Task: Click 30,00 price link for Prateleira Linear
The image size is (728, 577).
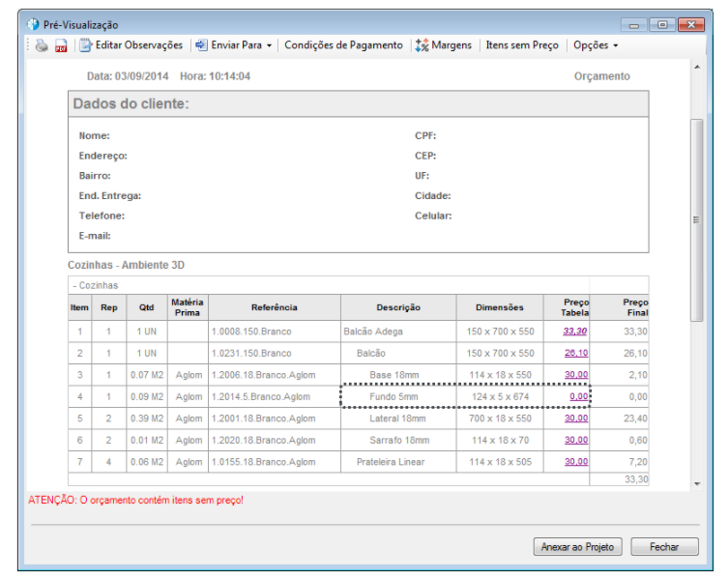Action: 576,462
